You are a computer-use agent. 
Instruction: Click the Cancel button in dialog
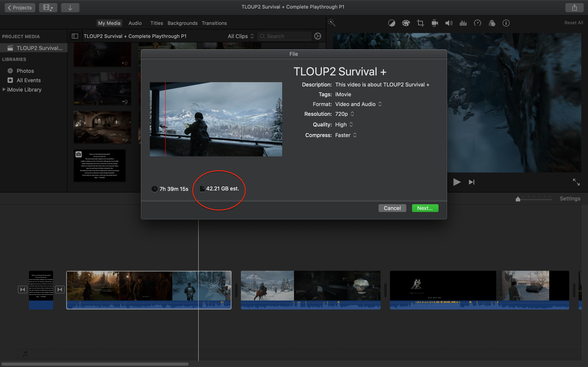tap(392, 208)
